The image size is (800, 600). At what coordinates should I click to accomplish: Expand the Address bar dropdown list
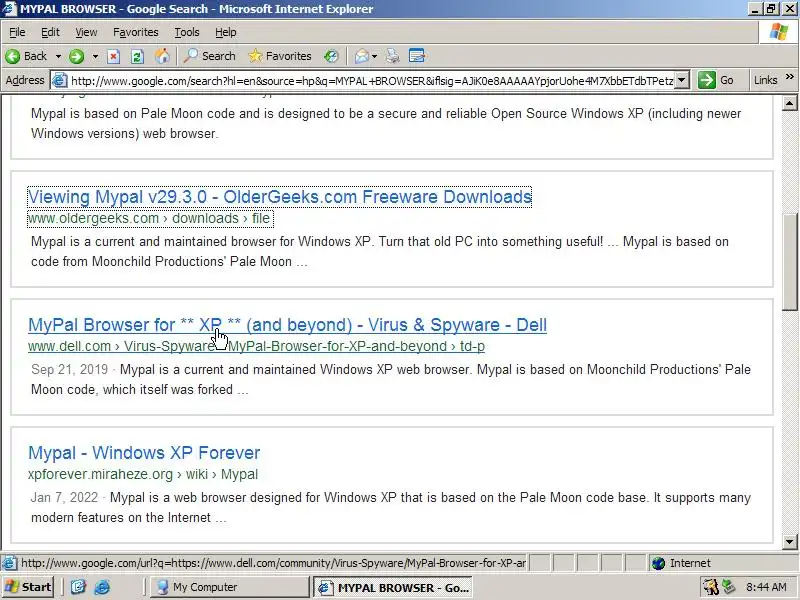click(x=682, y=81)
